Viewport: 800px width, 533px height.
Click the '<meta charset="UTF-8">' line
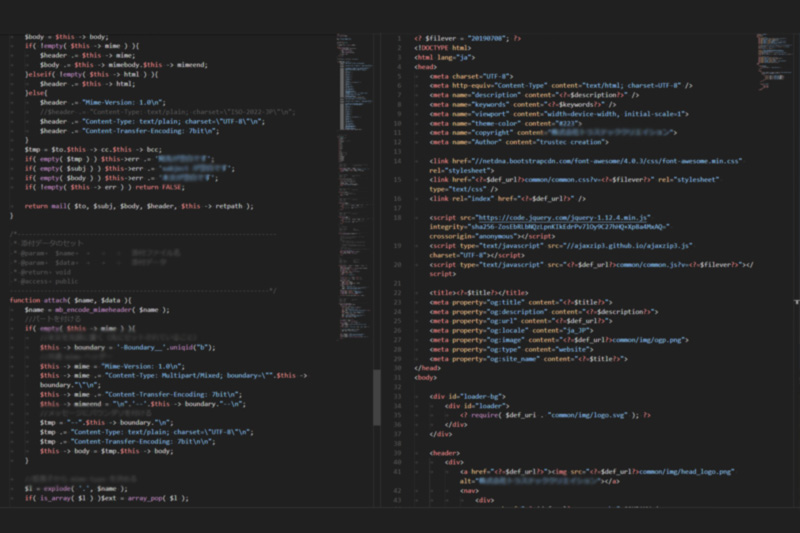[x=471, y=77]
